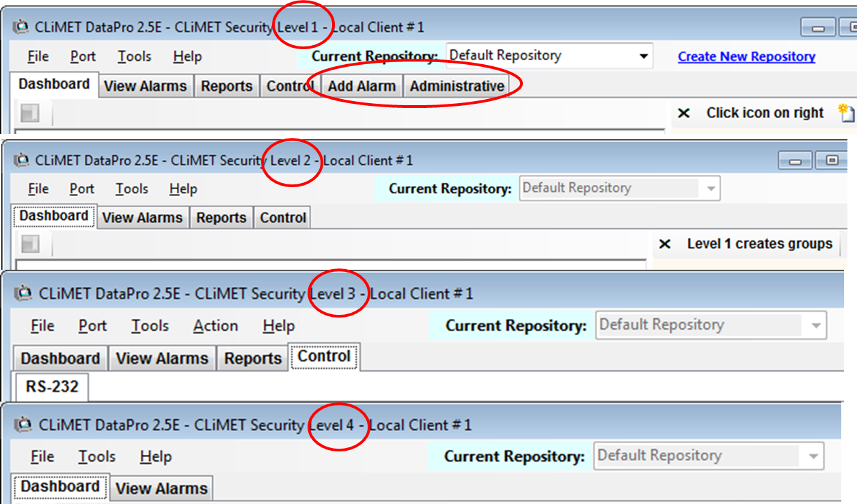Switch to View Alarms tab in Level 3 window
This screenshot has width=857, height=504.
(x=162, y=359)
